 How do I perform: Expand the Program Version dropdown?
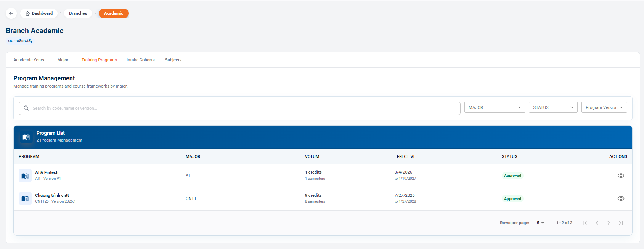(604, 107)
